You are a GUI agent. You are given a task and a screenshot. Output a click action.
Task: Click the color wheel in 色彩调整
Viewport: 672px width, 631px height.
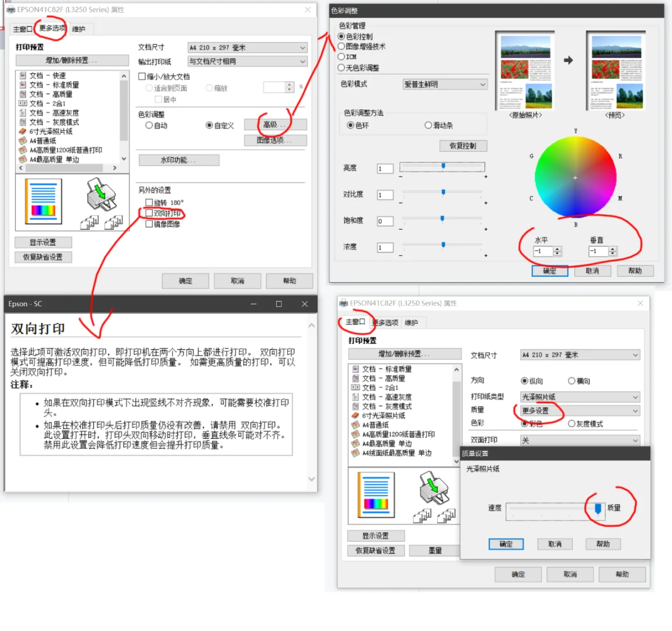coord(575,177)
